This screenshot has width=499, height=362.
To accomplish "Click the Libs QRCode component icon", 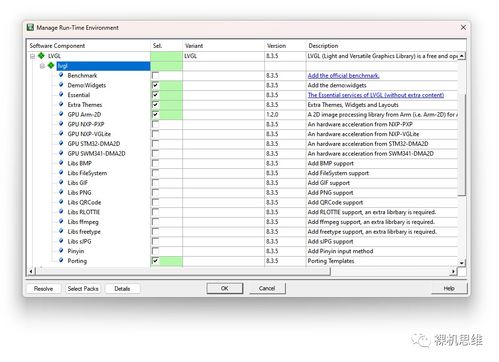I will tap(61, 202).
